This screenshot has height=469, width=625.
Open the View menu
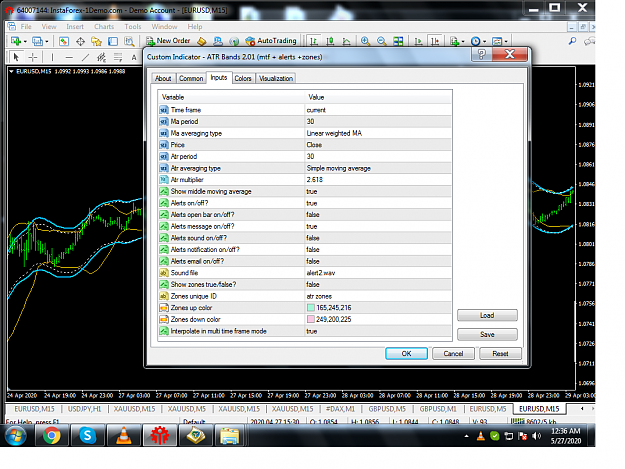click(49, 27)
